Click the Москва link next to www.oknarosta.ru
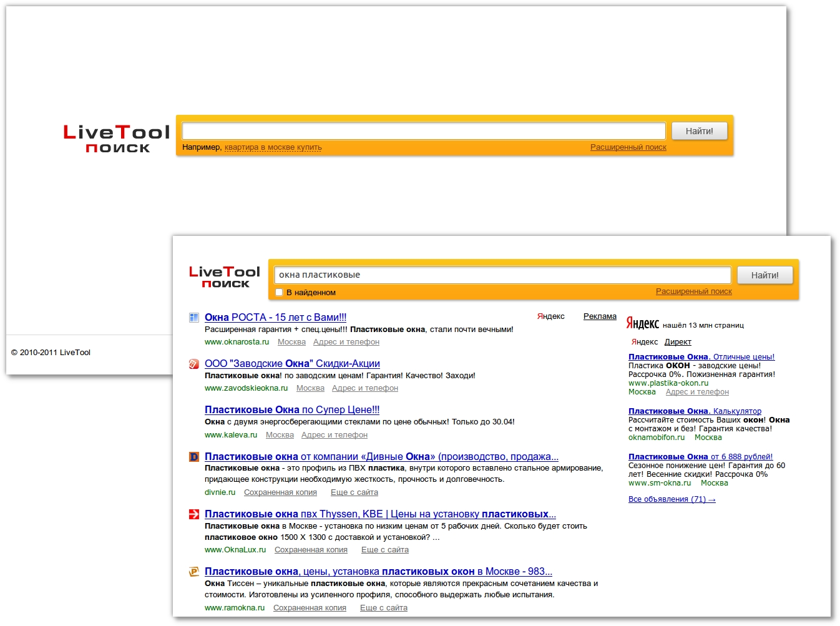This screenshot has width=840, height=626. point(291,342)
